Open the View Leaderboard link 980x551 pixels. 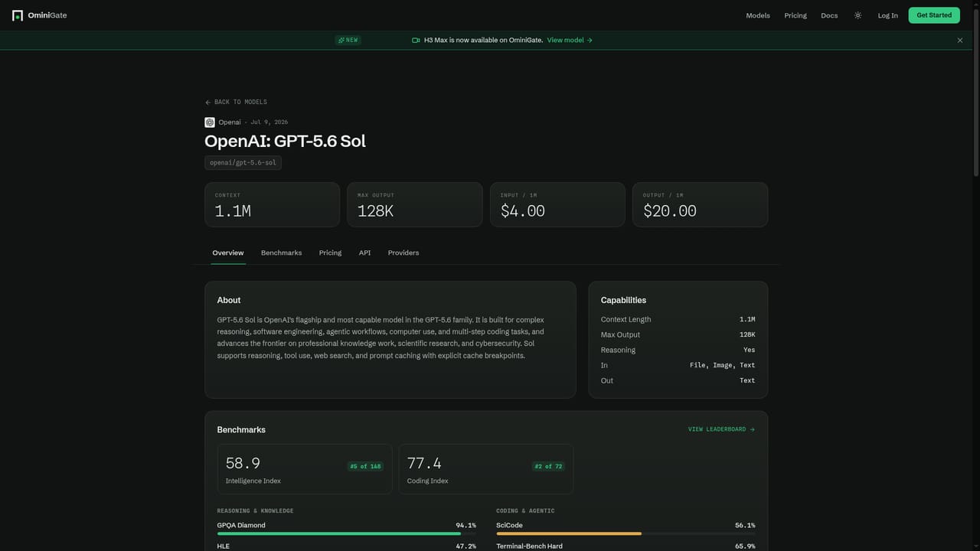click(x=721, y=429)
